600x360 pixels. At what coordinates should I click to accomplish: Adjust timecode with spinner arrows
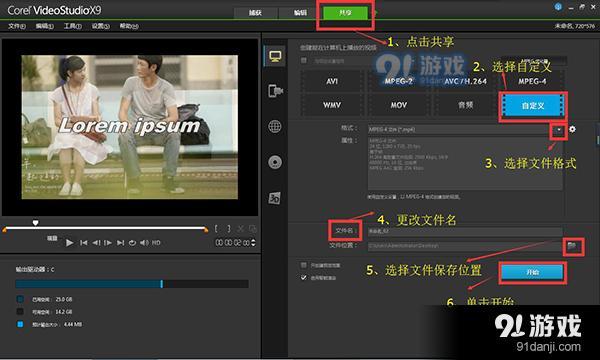(253, 243)
